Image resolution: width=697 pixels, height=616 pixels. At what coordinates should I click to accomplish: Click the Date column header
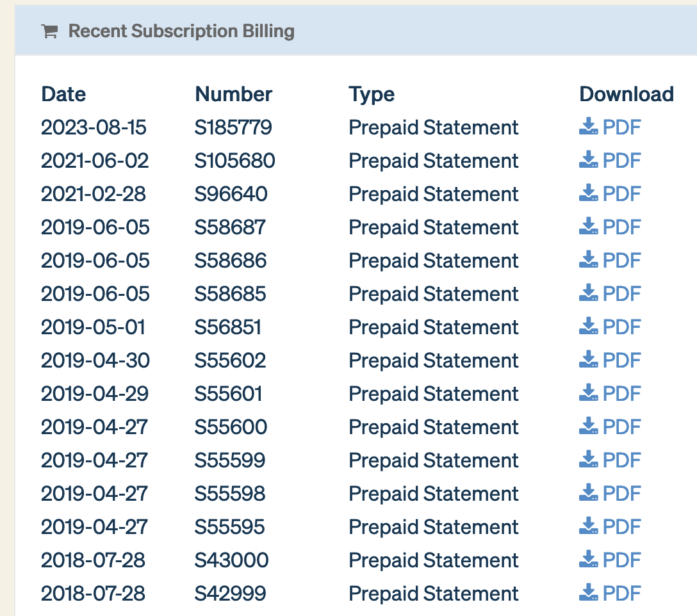63,94
